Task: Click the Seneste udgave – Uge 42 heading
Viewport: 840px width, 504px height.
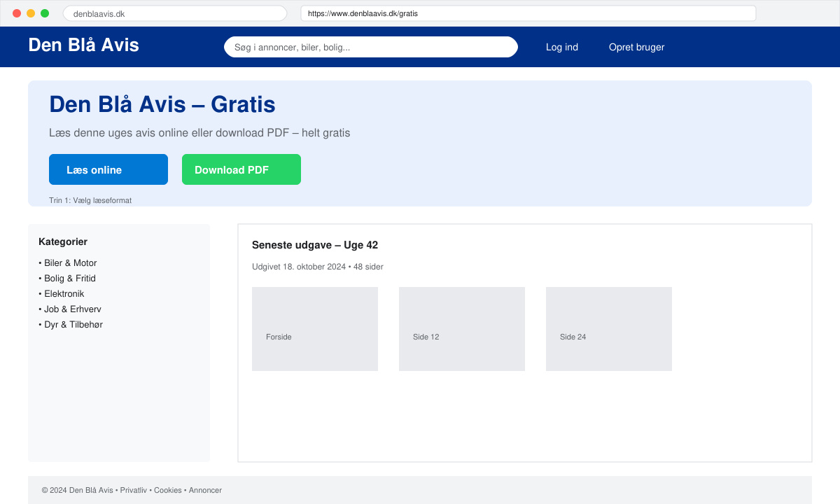Action: (315, 245)
